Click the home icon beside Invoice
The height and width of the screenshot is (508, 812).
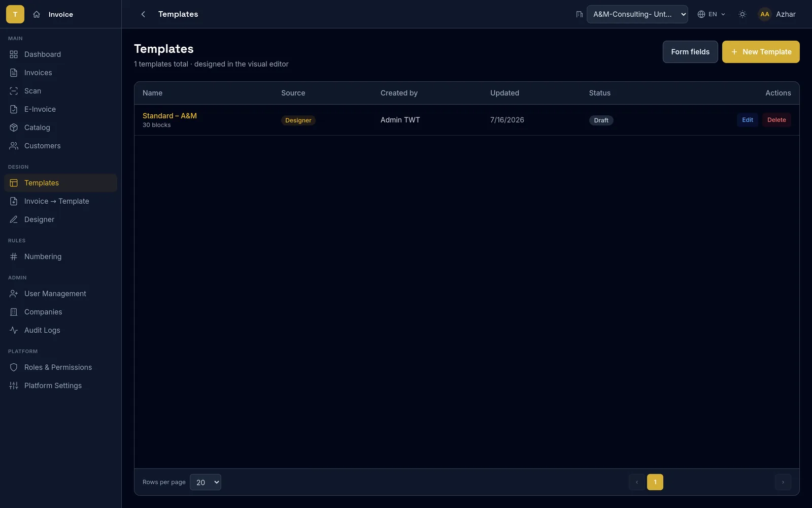[x=37, y=14]
